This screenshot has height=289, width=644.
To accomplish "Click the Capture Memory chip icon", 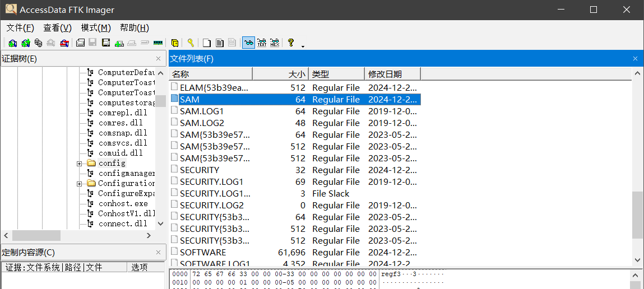I will [157, 43].
